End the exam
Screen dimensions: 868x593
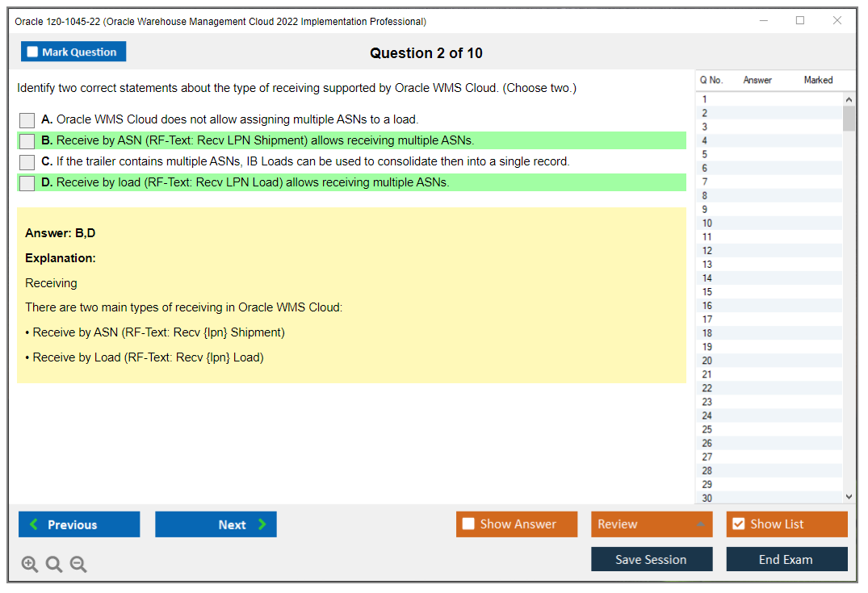tap(786, 558)
